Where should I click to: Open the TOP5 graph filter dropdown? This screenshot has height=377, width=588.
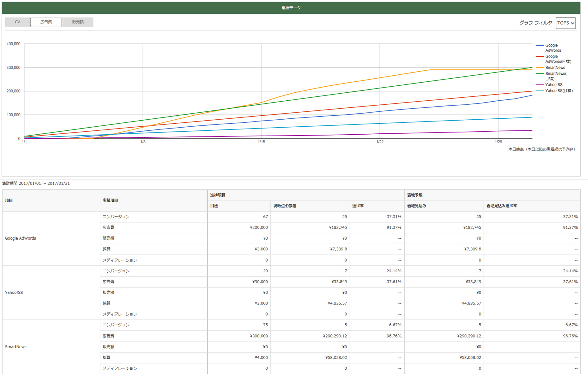tap(565, 23)
